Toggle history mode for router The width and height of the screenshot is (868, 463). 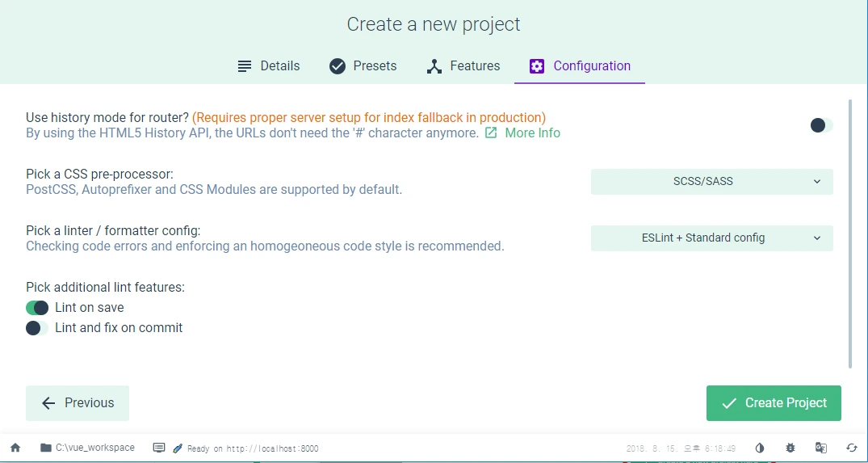821,125
